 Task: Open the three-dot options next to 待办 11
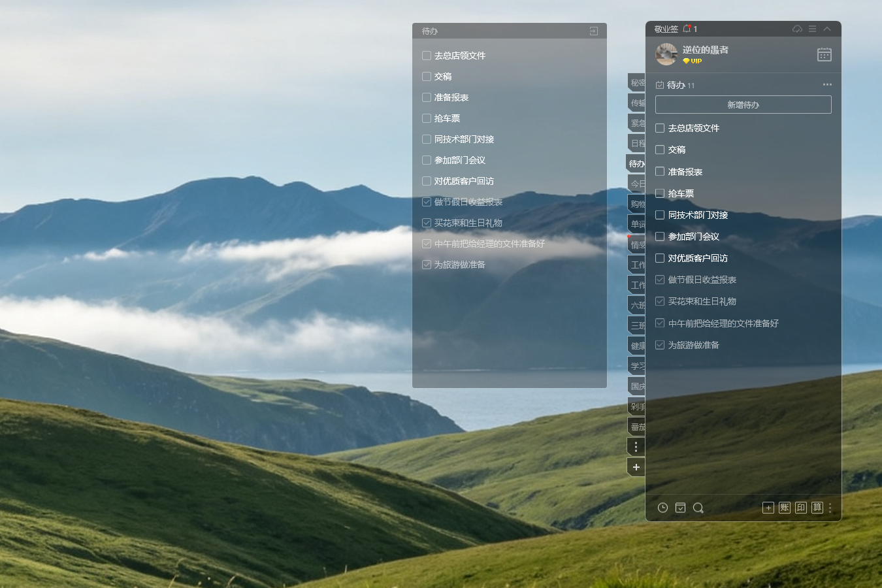(827, 85)
